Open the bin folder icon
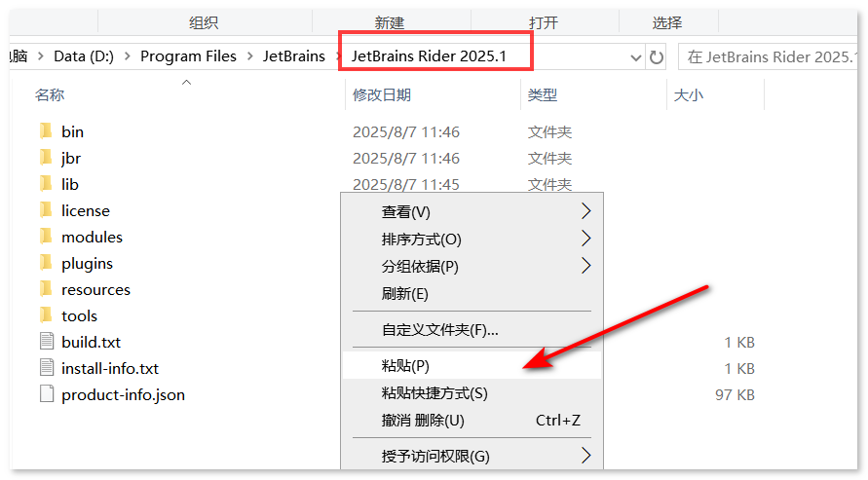This screenshot has height=480, width=868. point(46,131)
